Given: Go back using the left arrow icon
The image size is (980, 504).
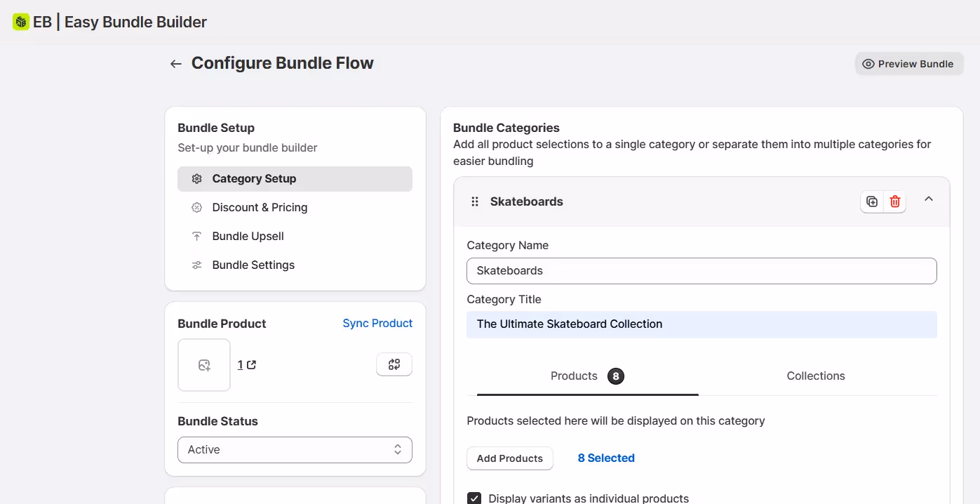Looking at the screenshot, I should (x=176, y=64).
